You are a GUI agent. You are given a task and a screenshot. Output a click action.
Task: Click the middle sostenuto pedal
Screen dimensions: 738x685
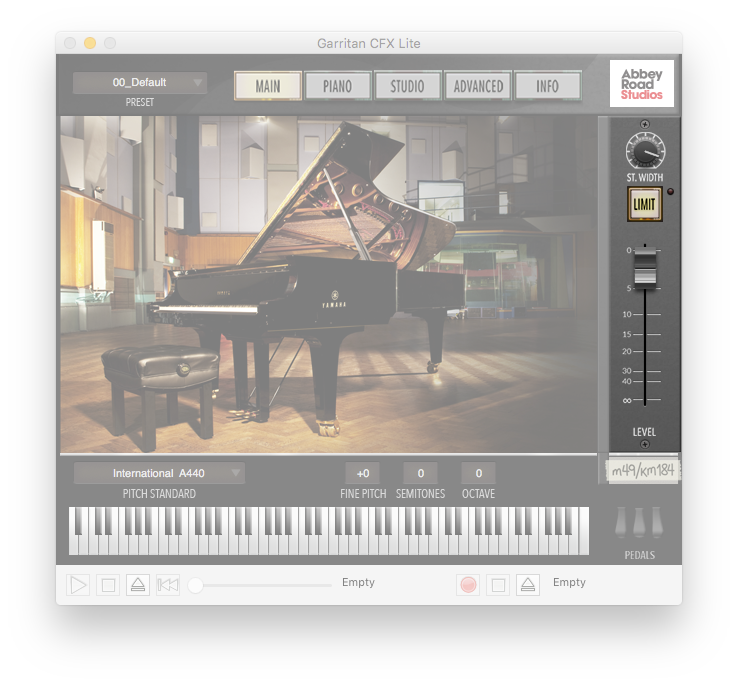639,522
